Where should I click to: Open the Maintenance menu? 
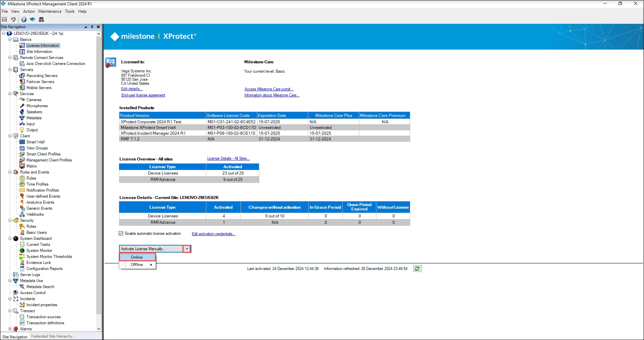pyautogui.click(x=50, y=11)
